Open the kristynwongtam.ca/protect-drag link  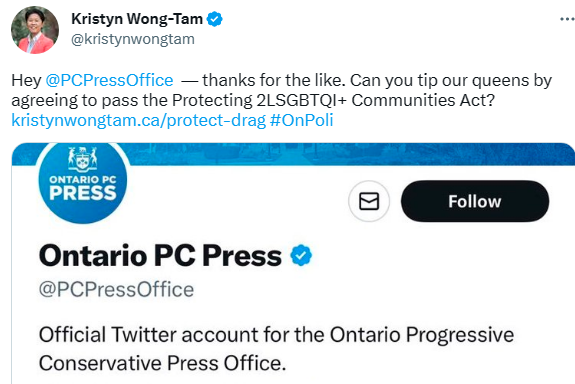click(x=139, y=120)
